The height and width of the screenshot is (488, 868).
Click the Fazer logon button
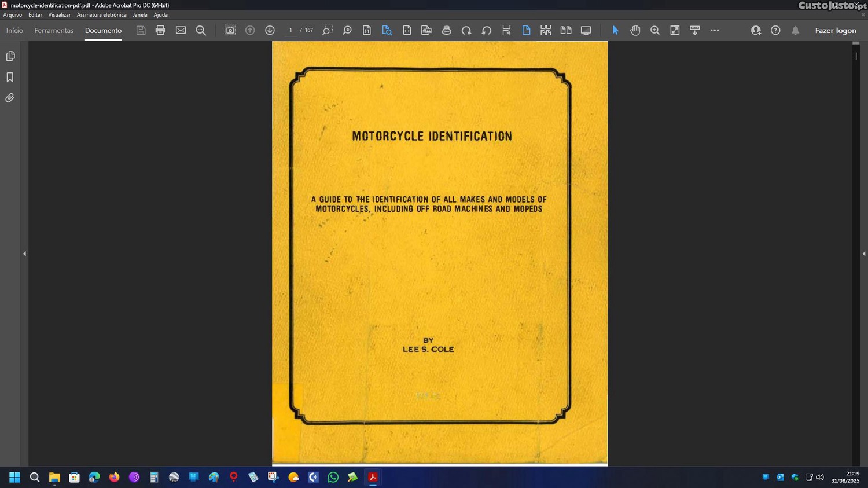(x=835, y=31)
